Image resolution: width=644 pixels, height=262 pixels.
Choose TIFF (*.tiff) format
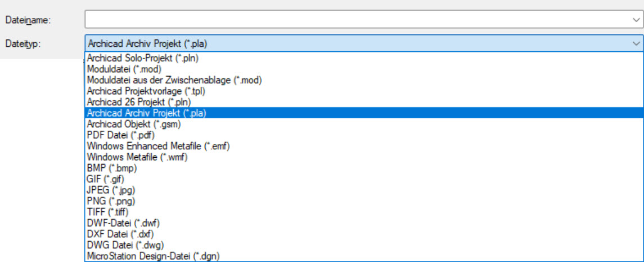pos(363,212)
